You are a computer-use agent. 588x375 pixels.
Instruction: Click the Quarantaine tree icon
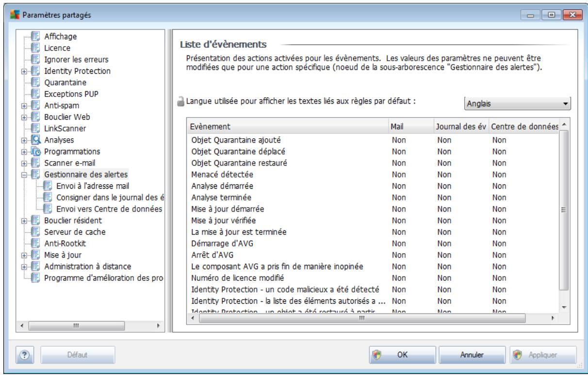pos(34,83)
